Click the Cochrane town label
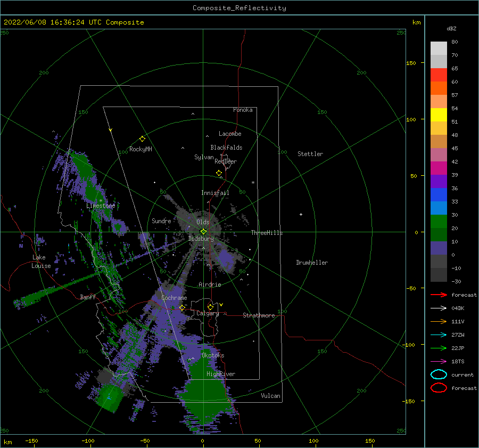The width and height of the screenshot is (479, 448). pyautogui.click(x=174, y=298)
